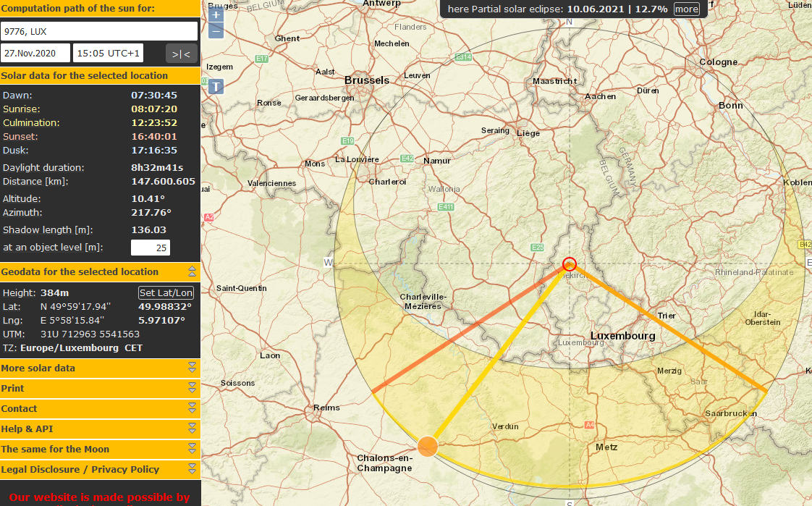
Task: Zoom out the map with minus button
Action: coord(216,32)
